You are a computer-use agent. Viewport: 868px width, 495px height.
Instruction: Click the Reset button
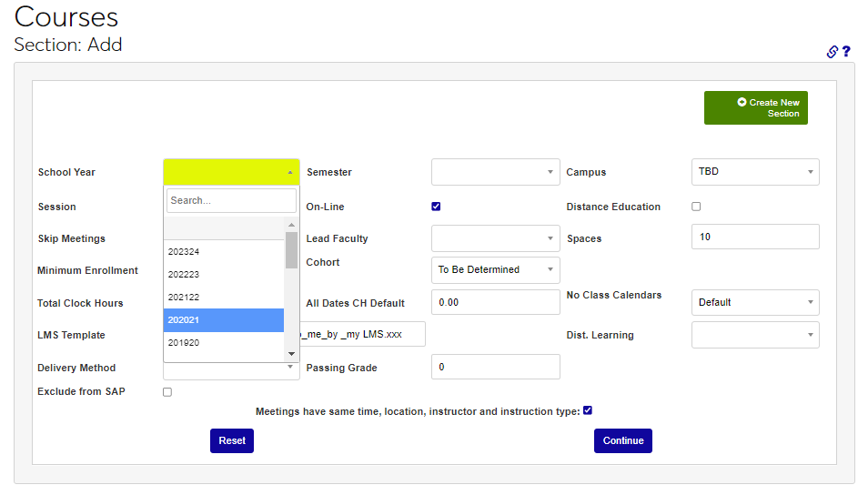(232, 440)
